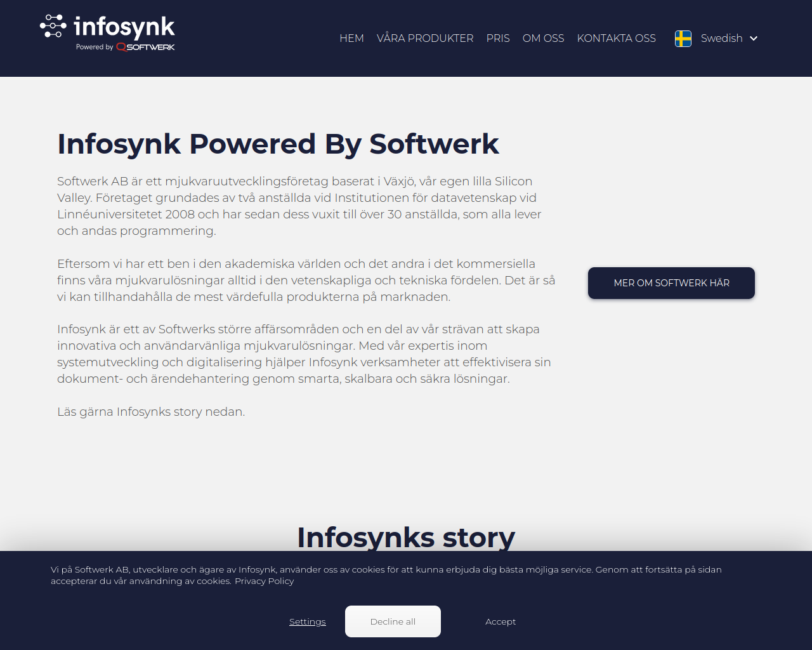This screenshot has width=812, height=650.
Task: Click the Swedish flag icon
Action: click(x=683, y=39)
